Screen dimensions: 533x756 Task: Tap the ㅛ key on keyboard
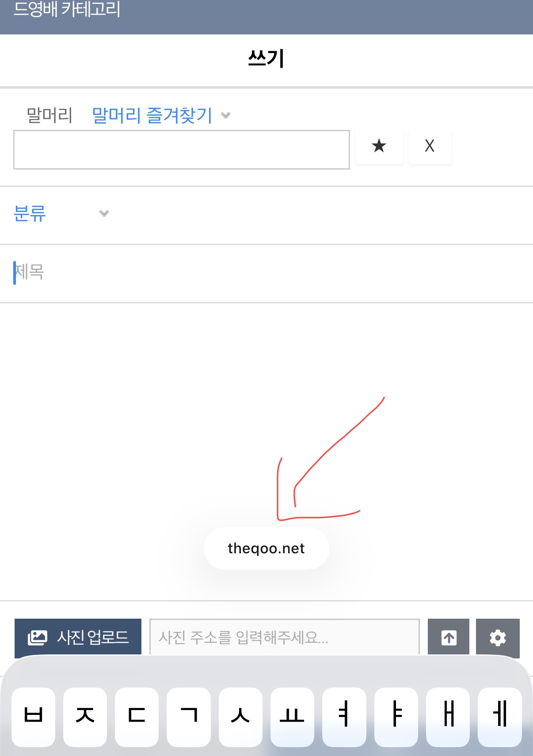coord(292,717)
